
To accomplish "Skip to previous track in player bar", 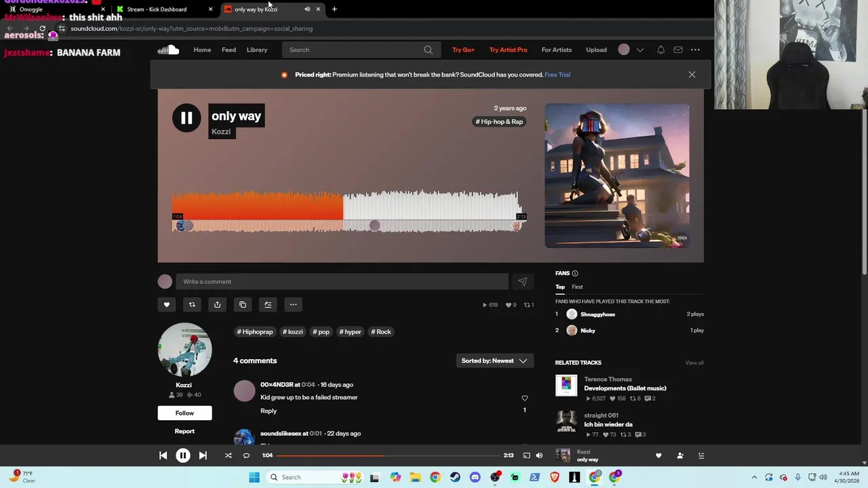I will (x=163, y=455).
